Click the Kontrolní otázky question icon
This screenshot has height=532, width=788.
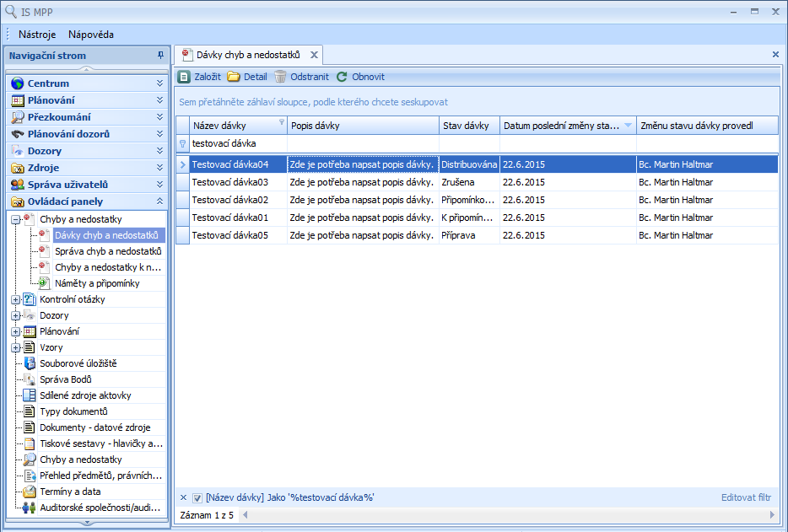pos(30,299)
